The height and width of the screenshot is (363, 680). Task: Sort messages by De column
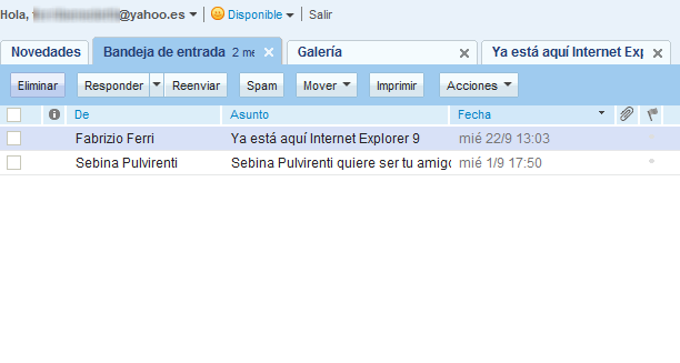[x=82, y=114]
